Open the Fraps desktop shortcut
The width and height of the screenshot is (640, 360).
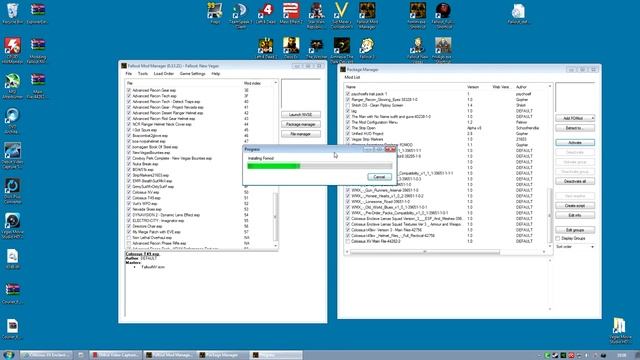tap(215, 13)
